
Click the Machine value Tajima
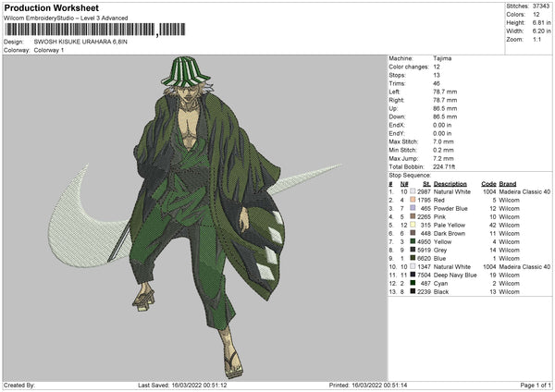[x=442, y=58]
